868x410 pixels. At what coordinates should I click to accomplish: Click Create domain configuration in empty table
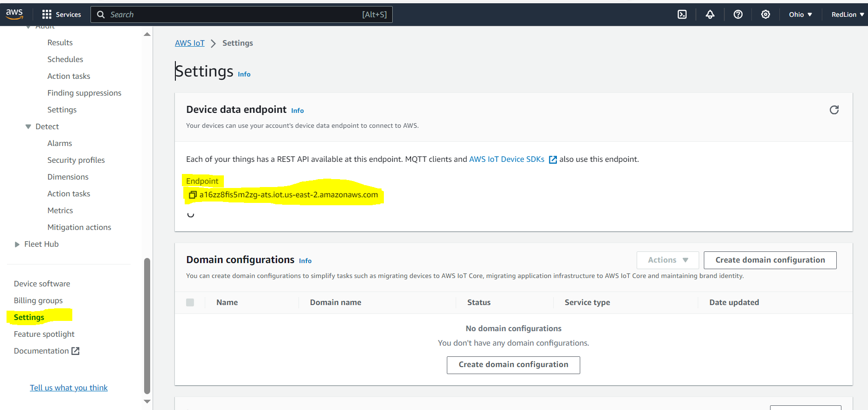click(x=514, y=365)
